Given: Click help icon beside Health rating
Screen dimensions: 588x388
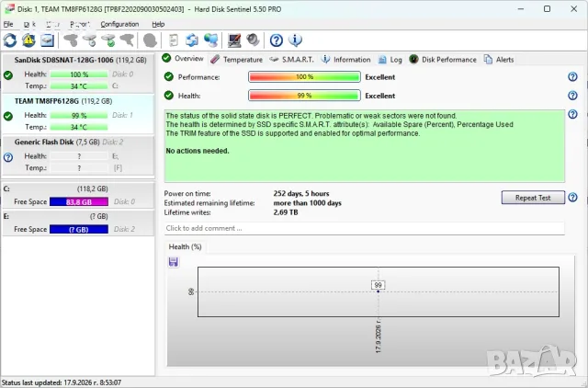Looking at the screenshot, I should [572, 96].
